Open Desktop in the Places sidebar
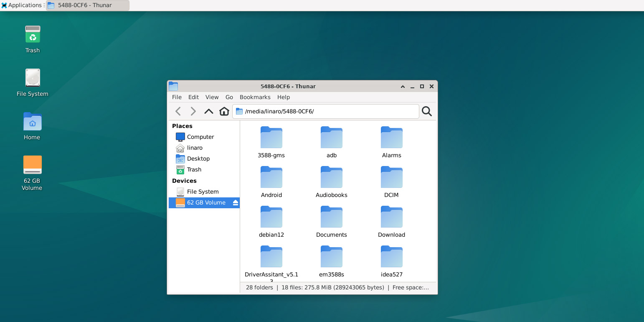 tap(198, 158)
